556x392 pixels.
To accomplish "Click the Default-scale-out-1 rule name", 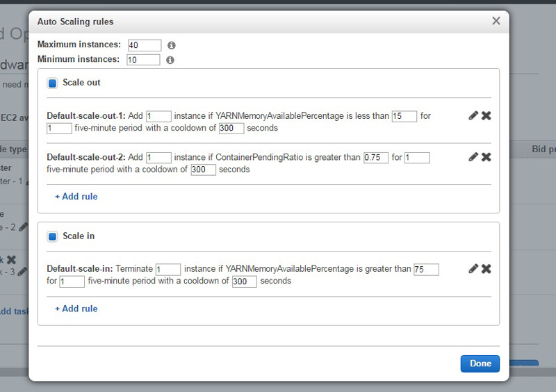I will [x=85, y=116].
